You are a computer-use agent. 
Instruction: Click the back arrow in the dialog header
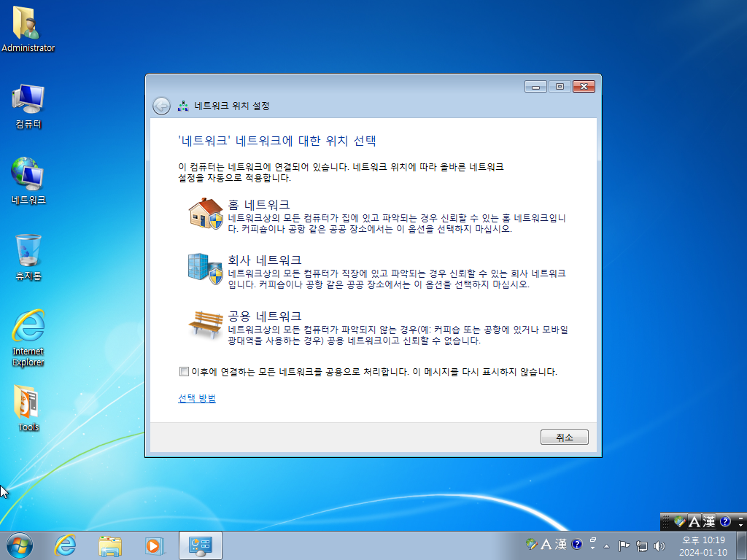pos(161,106)
